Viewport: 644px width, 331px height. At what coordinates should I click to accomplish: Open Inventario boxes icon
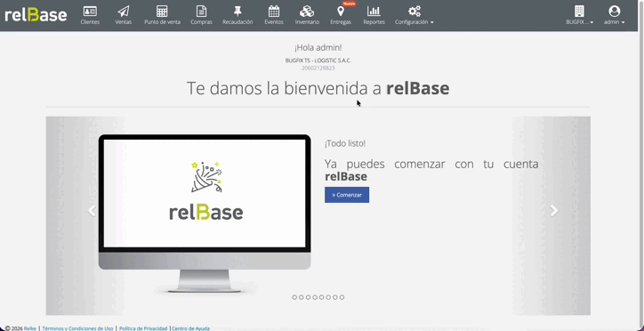coord(307,11)
